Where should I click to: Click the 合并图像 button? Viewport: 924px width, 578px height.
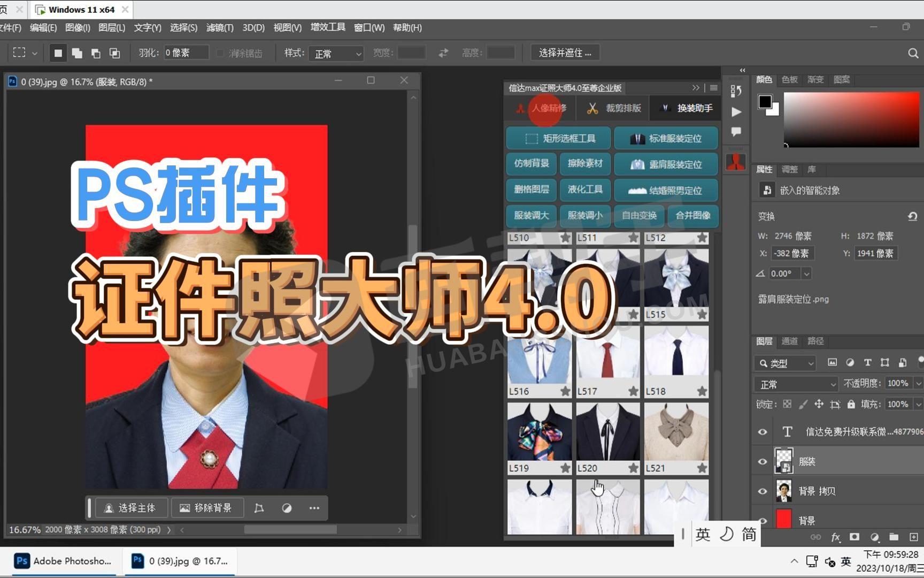[x=693, y=215]
